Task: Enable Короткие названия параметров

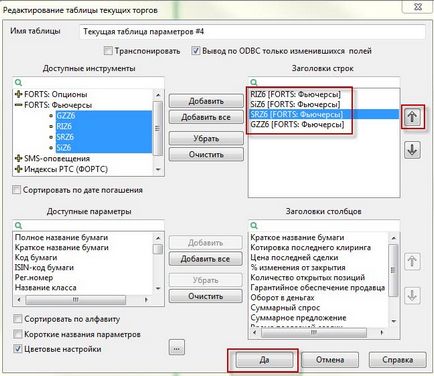Action: tap(18, 334)
